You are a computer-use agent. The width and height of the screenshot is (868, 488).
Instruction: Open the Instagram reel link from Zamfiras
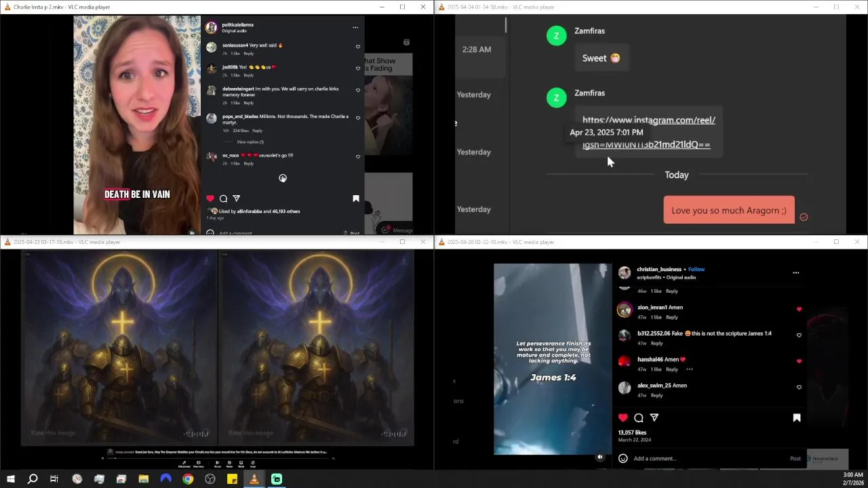pos(648,132)
